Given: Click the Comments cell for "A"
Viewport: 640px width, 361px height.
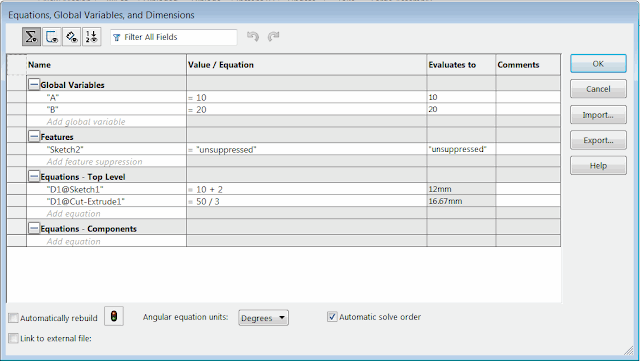Looking at the screenshot, I should click(528, 97).
